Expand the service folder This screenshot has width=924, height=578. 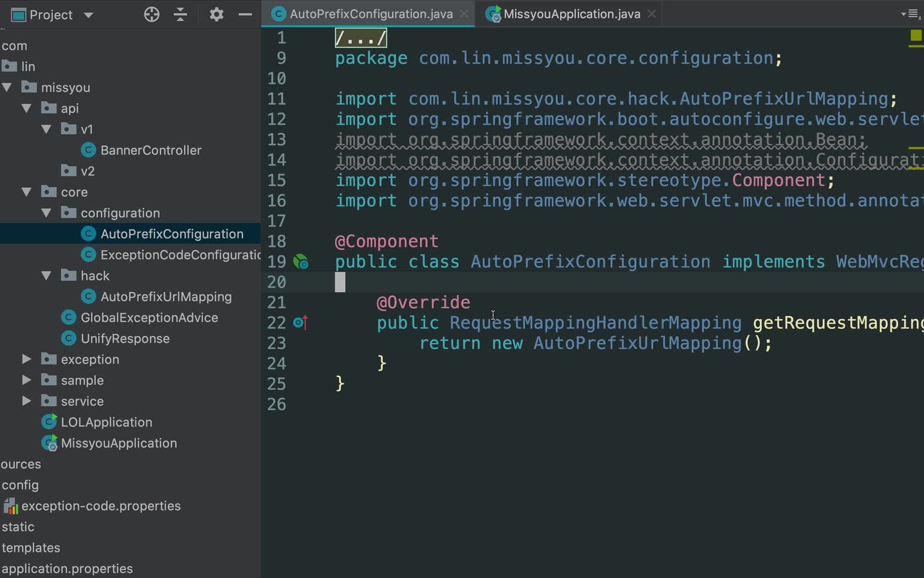[x=26, y=401]
